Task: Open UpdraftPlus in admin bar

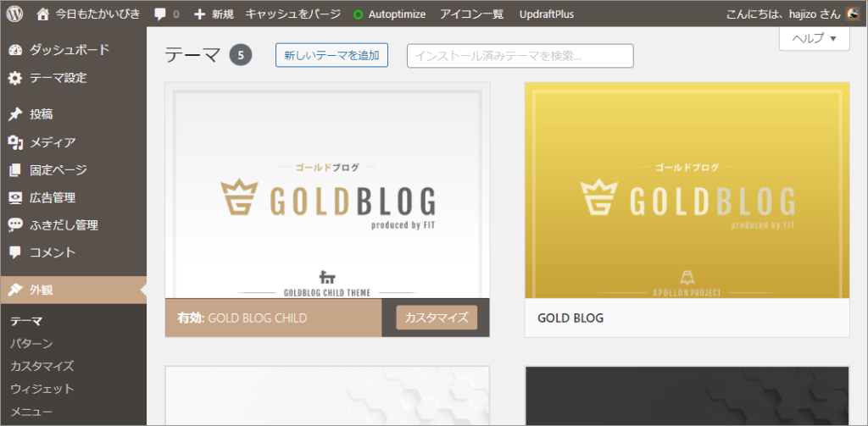Action: click(547, 14)
